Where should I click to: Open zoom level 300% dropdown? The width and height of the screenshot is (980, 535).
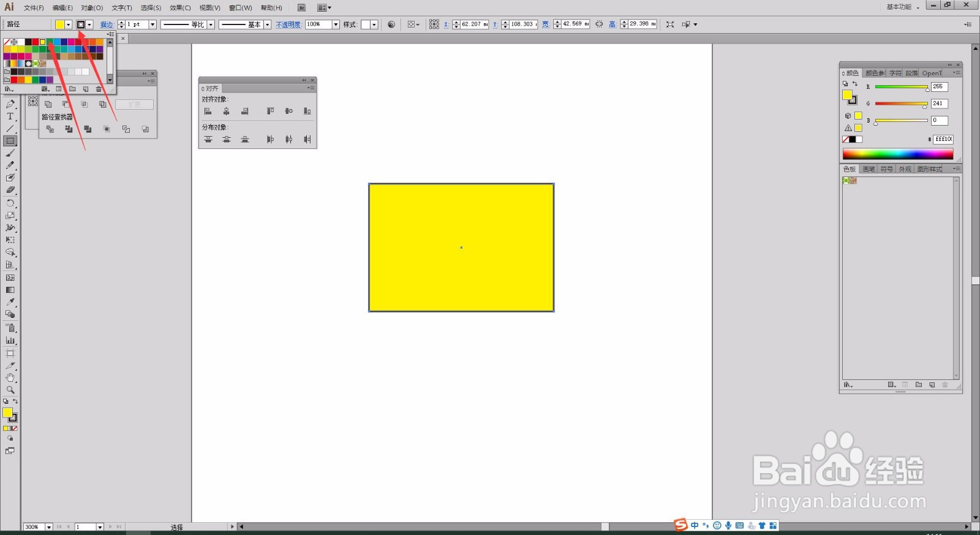(x=49, y=527)
